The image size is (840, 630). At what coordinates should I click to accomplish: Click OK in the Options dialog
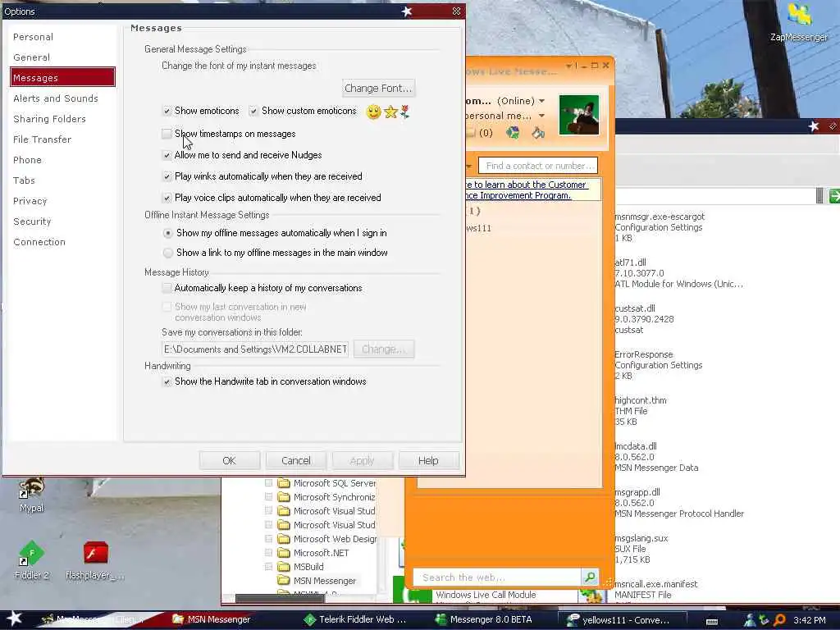click(230, 461)
